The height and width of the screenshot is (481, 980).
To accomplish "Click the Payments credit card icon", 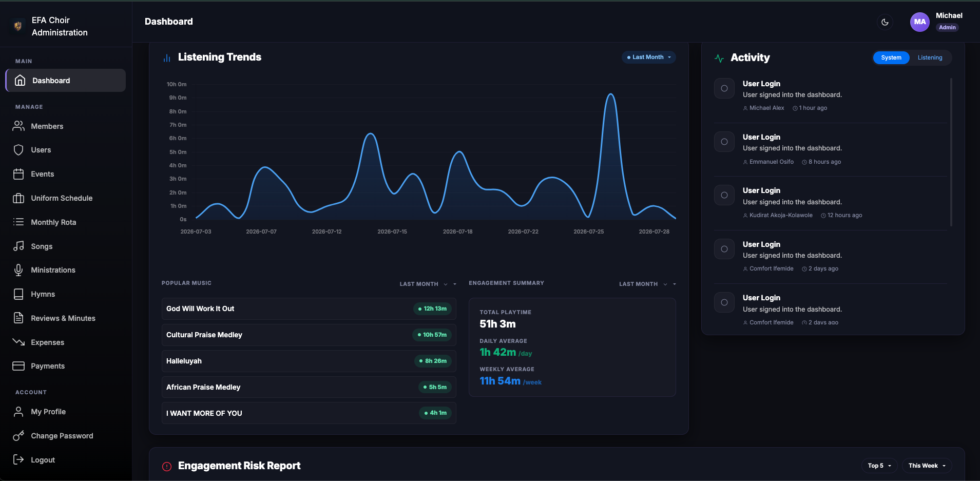I will [x=18, y=366].
